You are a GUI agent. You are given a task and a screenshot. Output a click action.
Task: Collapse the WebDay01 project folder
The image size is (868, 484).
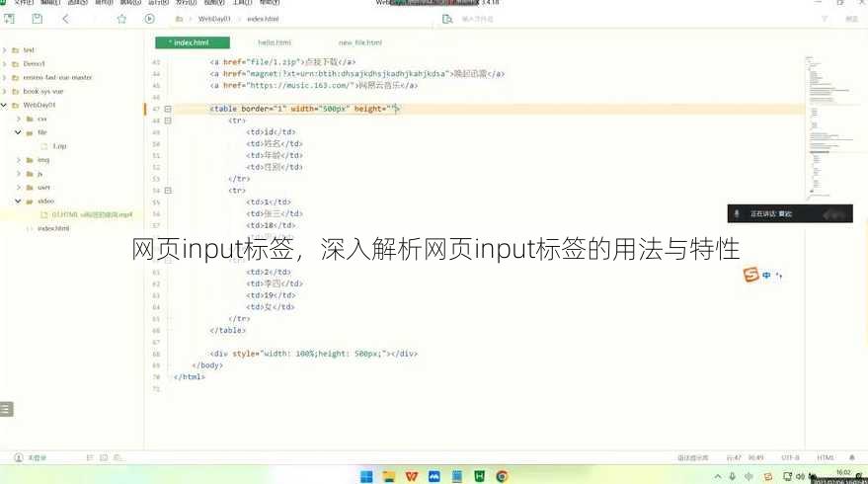pos(4,105)
